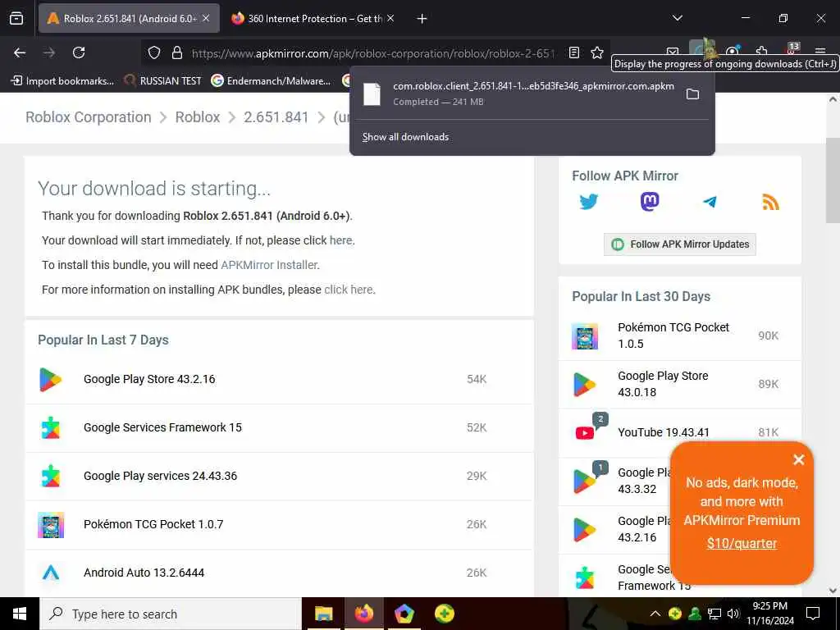
Task: Click the page vertical scrollbar thumb
Action: click(833, 180)
